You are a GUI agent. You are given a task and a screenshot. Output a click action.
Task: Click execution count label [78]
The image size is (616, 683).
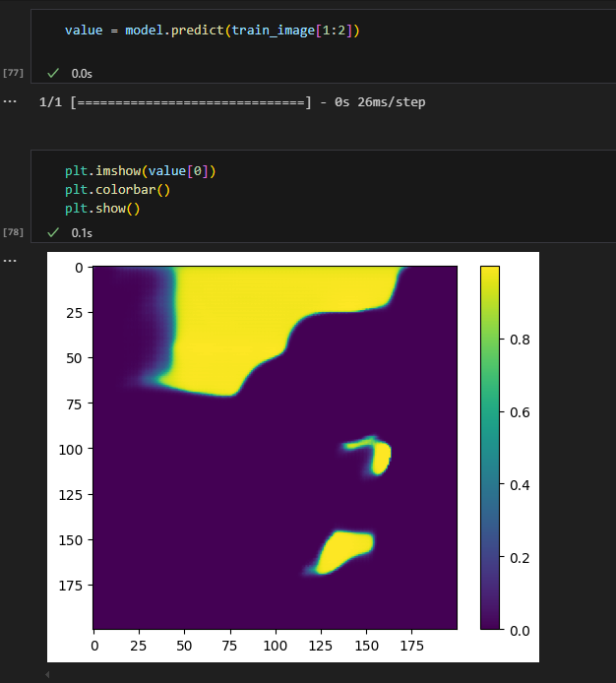tap(13, 232)
